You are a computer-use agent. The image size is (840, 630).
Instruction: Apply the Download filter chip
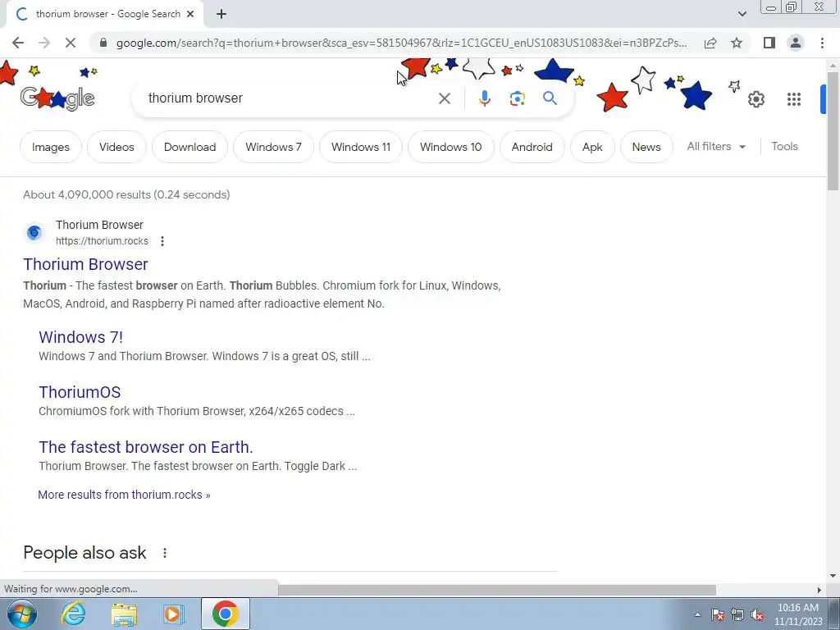tap(189, 147)
